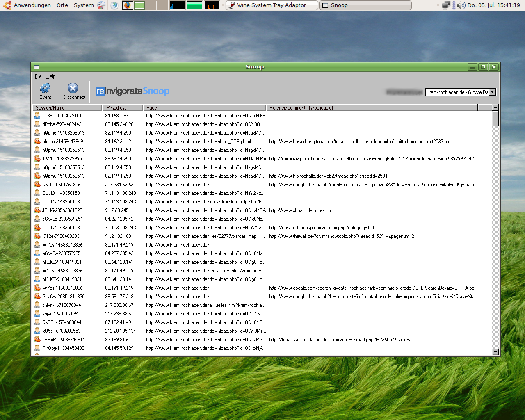
Task: Click the network monitor icon in tray
Action: tap(446, 5)
